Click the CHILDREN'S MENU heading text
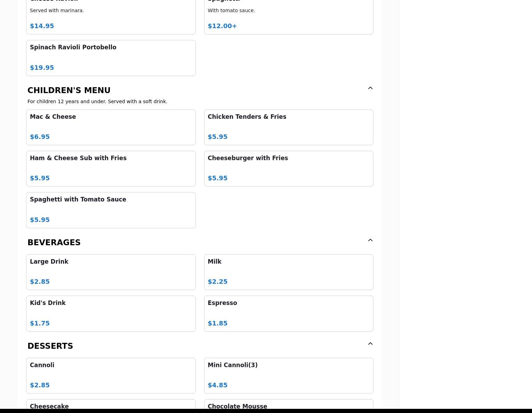The height and width of the screenshot is (413, 532). click(x=69, y=90)
